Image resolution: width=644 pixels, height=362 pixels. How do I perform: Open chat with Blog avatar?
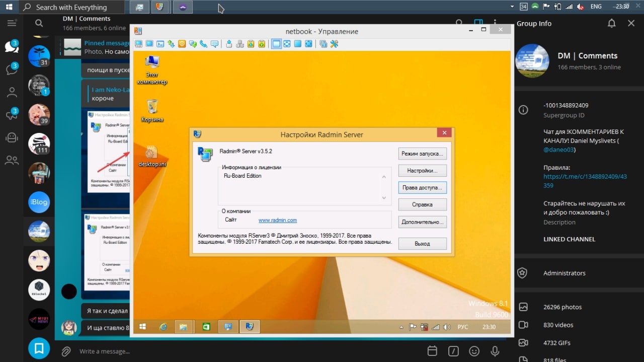(x=39, y=202)
